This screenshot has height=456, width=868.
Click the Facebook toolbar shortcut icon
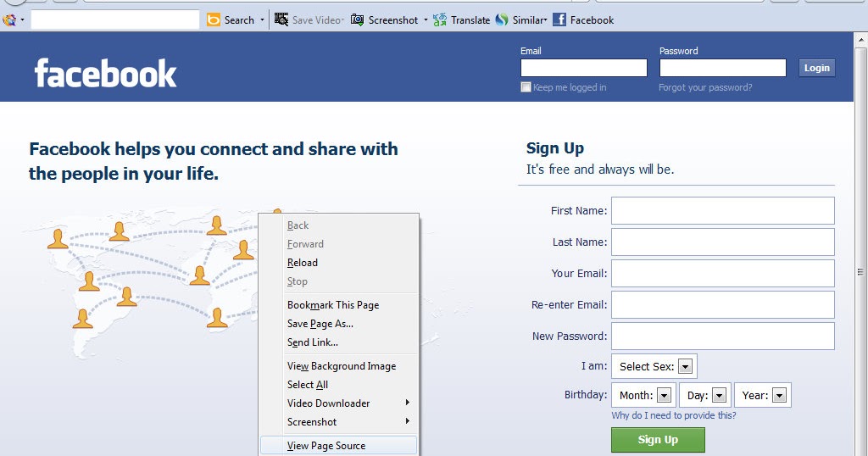coord(559,20)
